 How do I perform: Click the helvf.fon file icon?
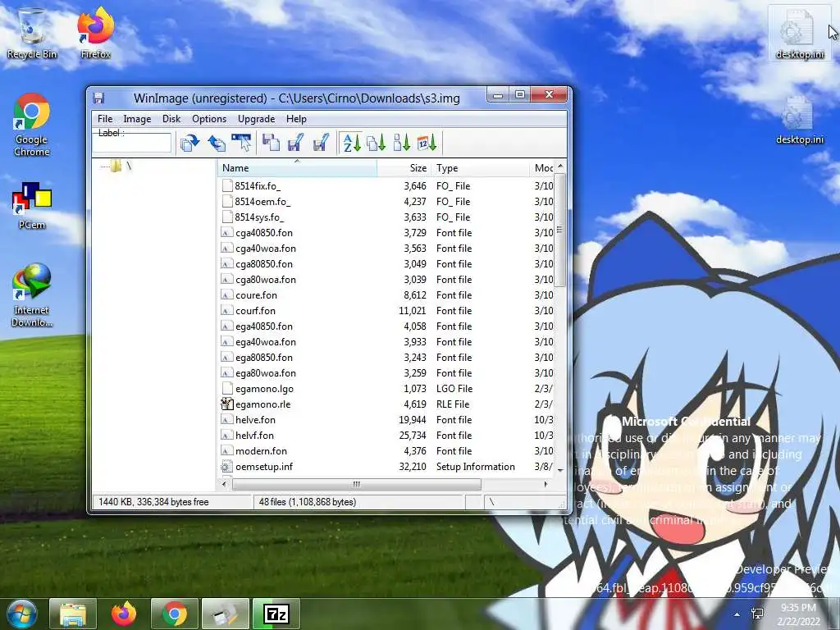click(x=227, y=435)
